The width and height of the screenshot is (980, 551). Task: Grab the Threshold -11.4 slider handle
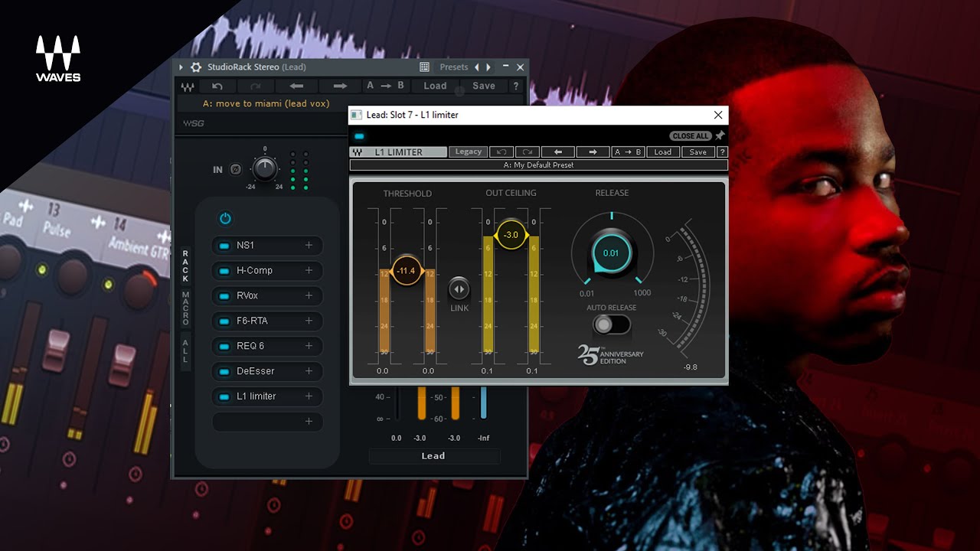(x=406, y=271)
